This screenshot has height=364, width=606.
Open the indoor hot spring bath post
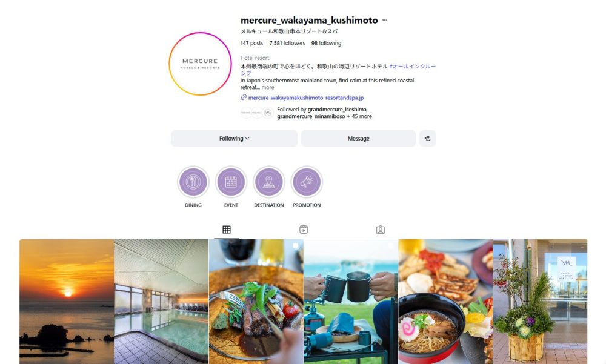pos(162,302)
